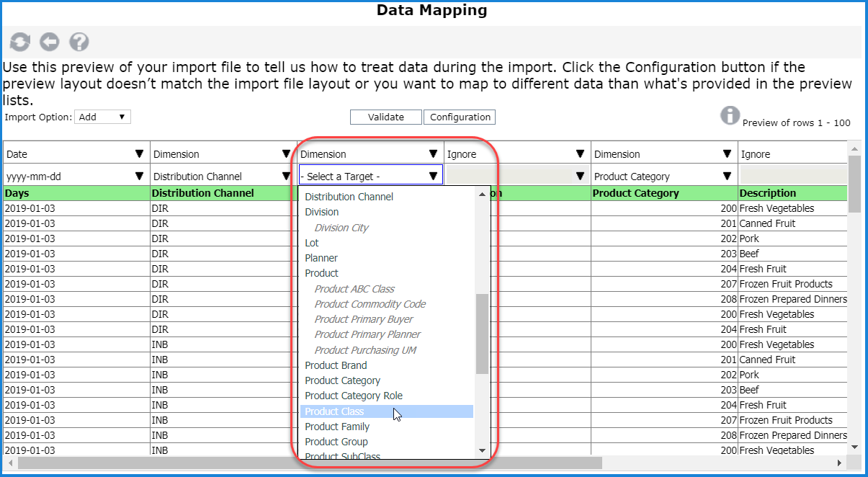Open the help question mark icon
This screenshot has width=868, height=477.
[79, 43]
